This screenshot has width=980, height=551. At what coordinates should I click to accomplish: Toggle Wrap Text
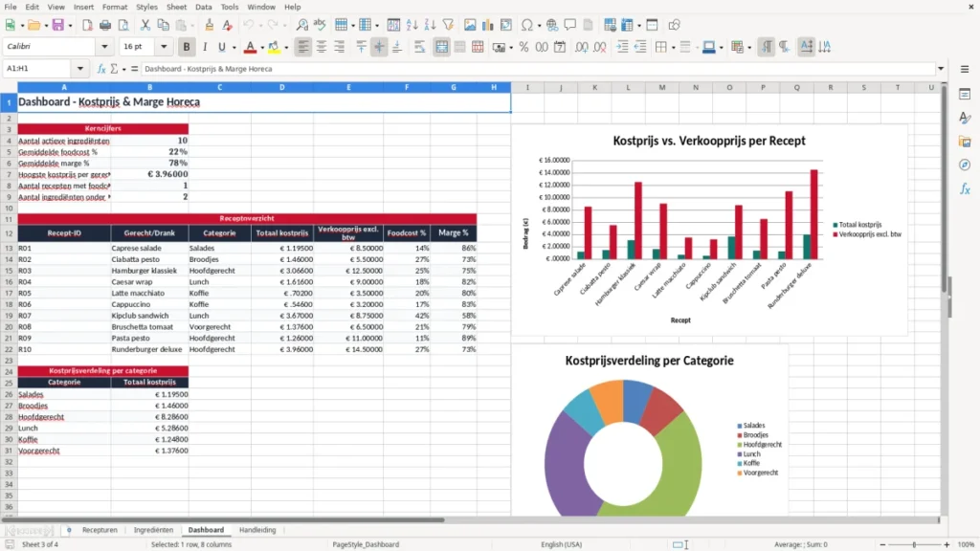419,47
